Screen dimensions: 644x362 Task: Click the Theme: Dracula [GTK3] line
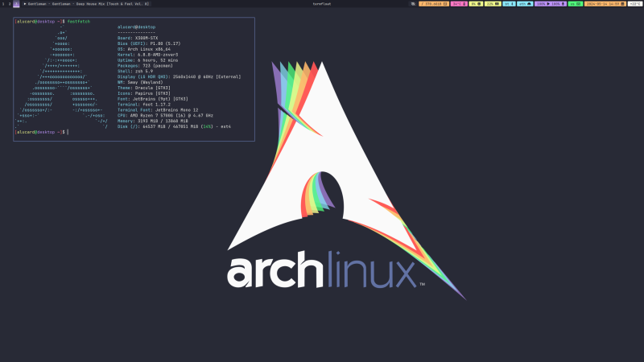(144, 88)
